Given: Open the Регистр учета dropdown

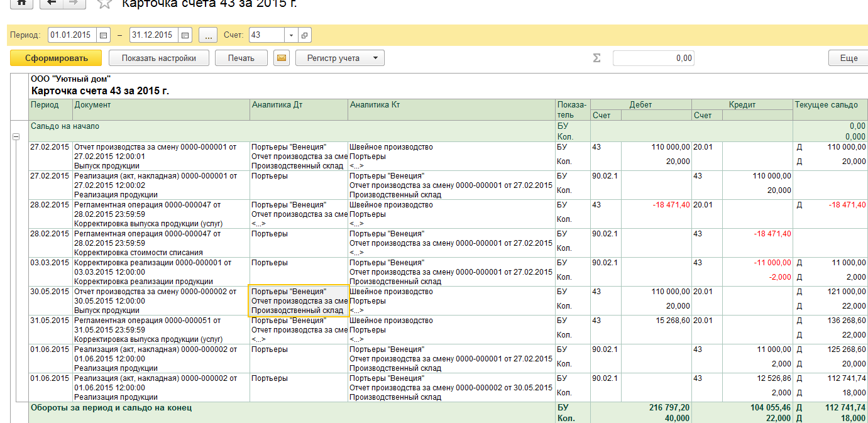Looking at the screenshot, I should coord(339,58).
